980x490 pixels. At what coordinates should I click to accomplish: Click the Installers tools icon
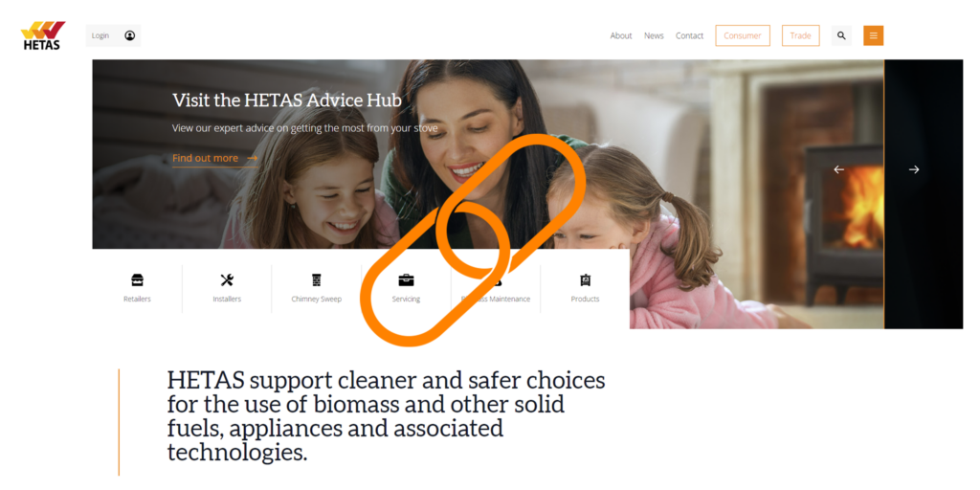pos(227,280)
